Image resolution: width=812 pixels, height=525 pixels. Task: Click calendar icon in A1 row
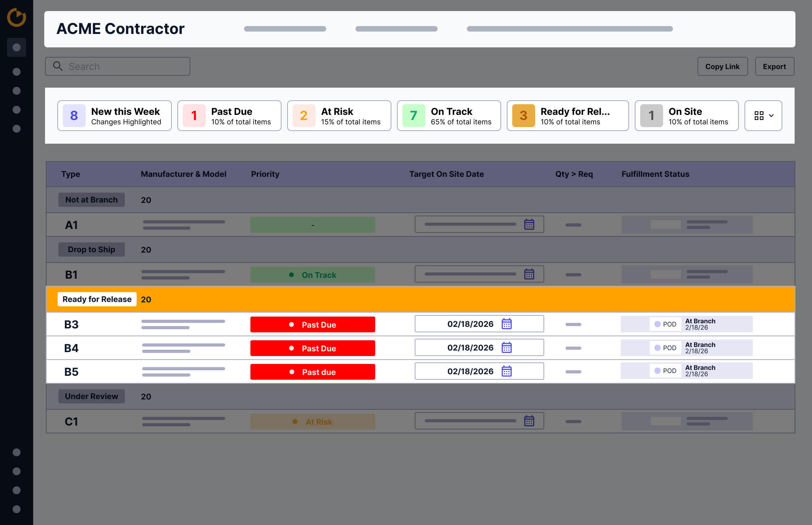529,225
